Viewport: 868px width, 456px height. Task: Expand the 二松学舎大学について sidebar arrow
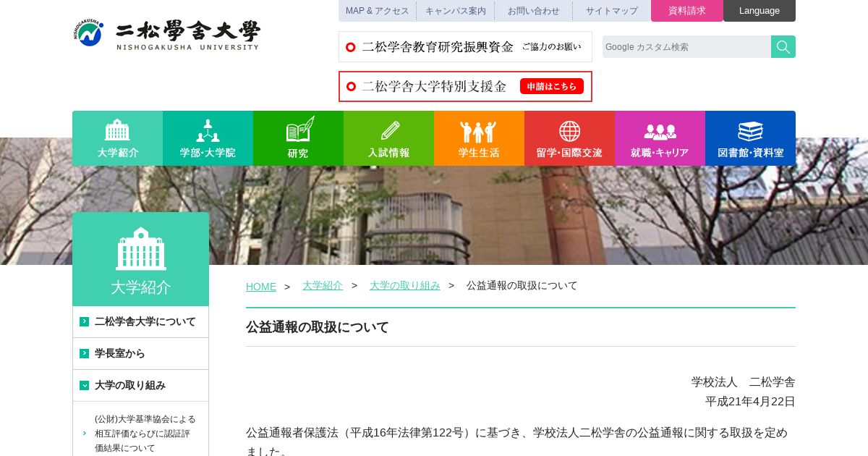[x=85, y=321]
